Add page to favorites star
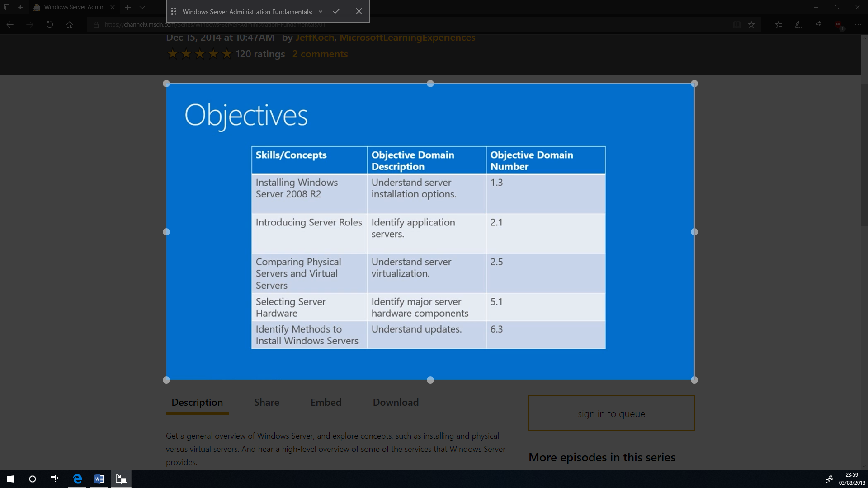This screenshot has width=868, height=488. coord(751,25)
